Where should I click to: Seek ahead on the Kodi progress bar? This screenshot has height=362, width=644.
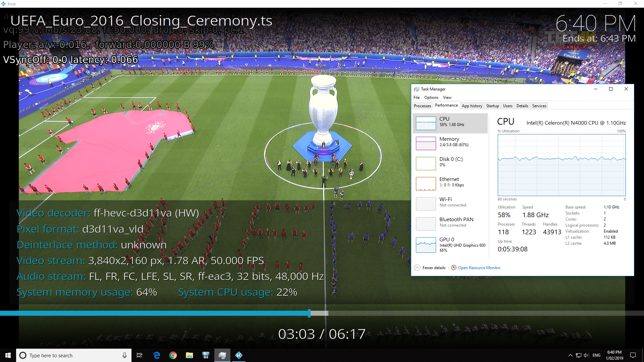[486, 313]
